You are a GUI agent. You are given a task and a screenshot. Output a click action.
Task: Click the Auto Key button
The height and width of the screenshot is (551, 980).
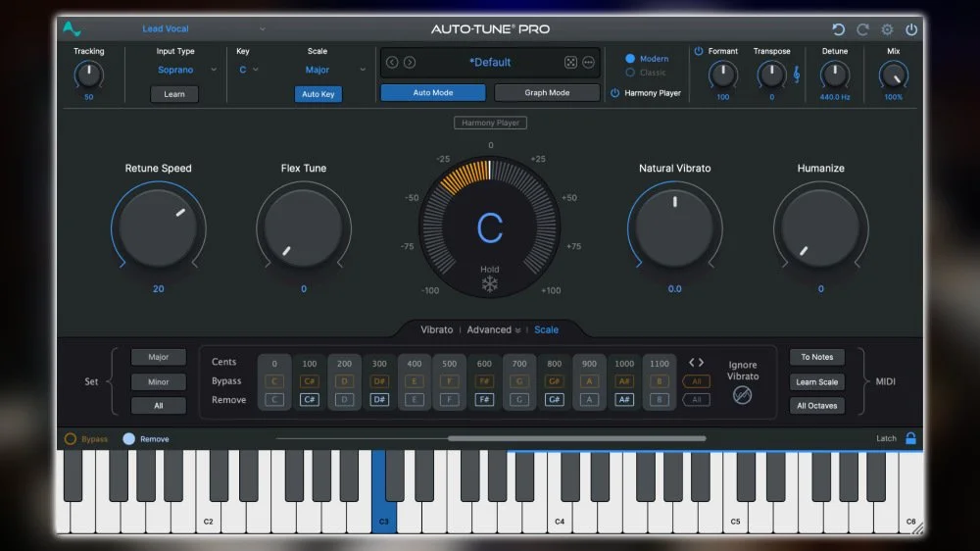pyautogui.click(x=318, y=94)
